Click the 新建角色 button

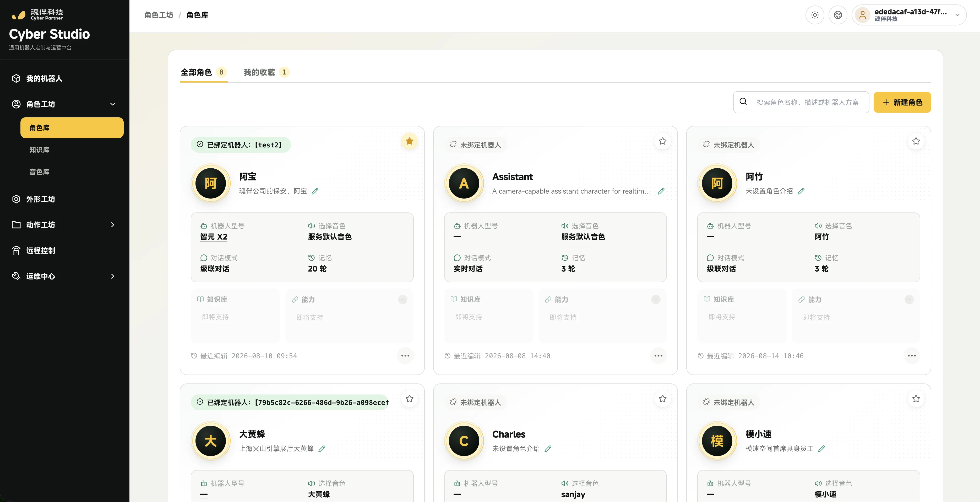tap(902, 102)
